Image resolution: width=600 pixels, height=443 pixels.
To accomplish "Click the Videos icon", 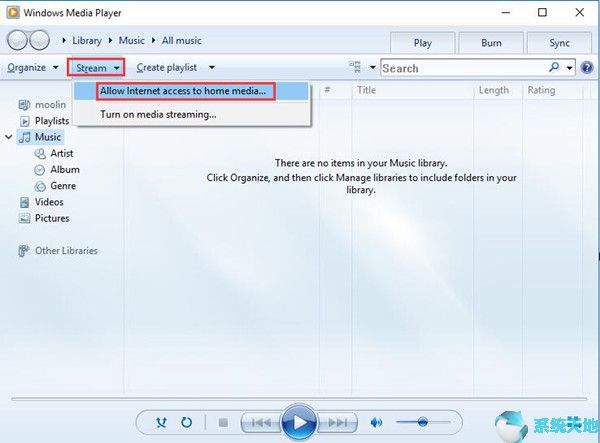I will pos(24,202).
